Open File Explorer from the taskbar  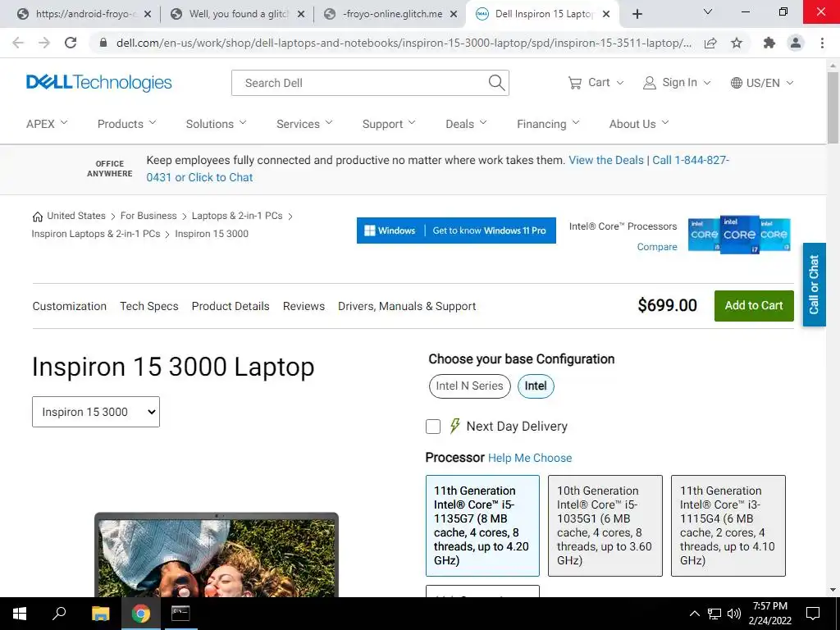tap(100, 614)
